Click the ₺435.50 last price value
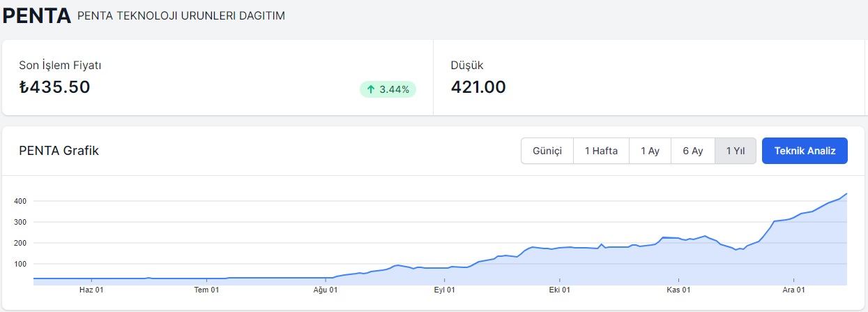This screenshot has width=868, height=312. pyautogui.click(x=54, y=87)
